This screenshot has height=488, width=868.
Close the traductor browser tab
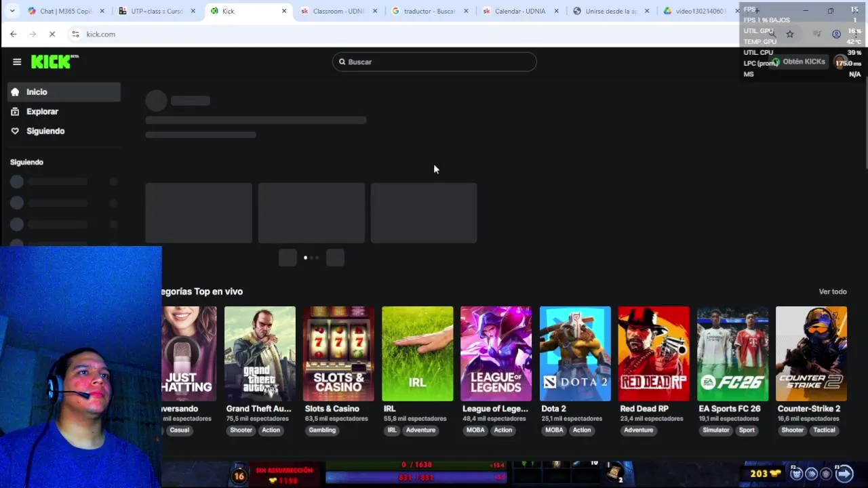coord(466,11)
